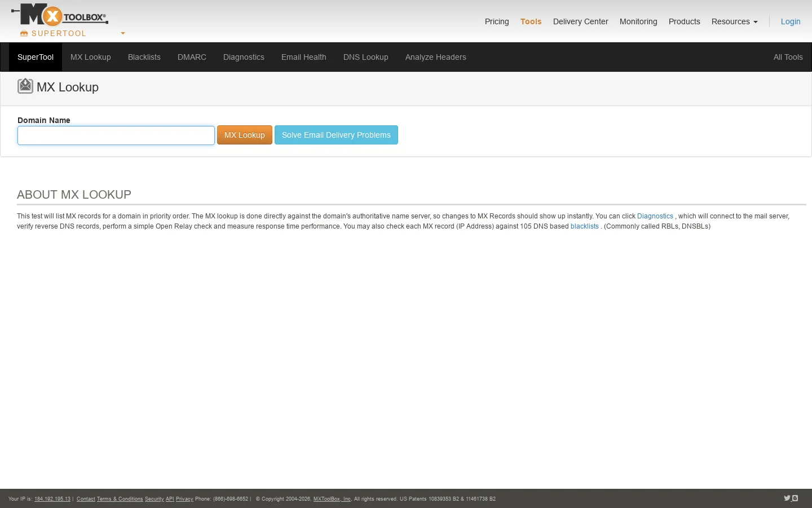Expand the SUPERTOOL dropdown arrow
The image size is (812, 508).
(123, 33)
